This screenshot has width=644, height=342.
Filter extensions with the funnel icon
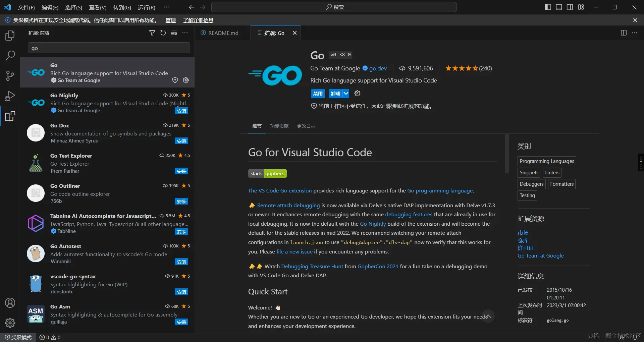tap(152, 33)
